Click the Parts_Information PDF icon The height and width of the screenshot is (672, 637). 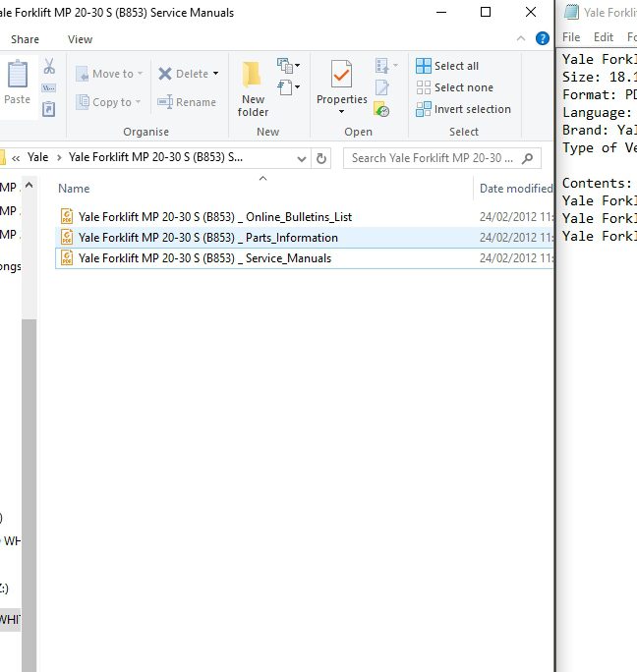point(67,237)
